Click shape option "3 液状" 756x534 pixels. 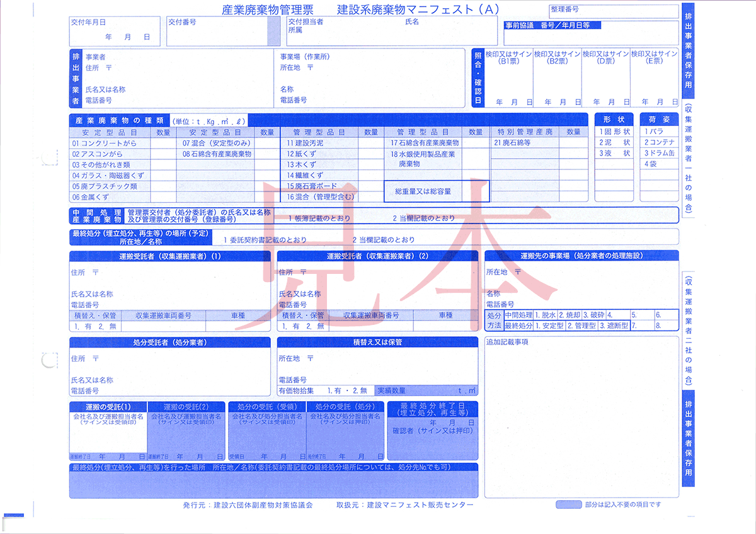point(614,154)
